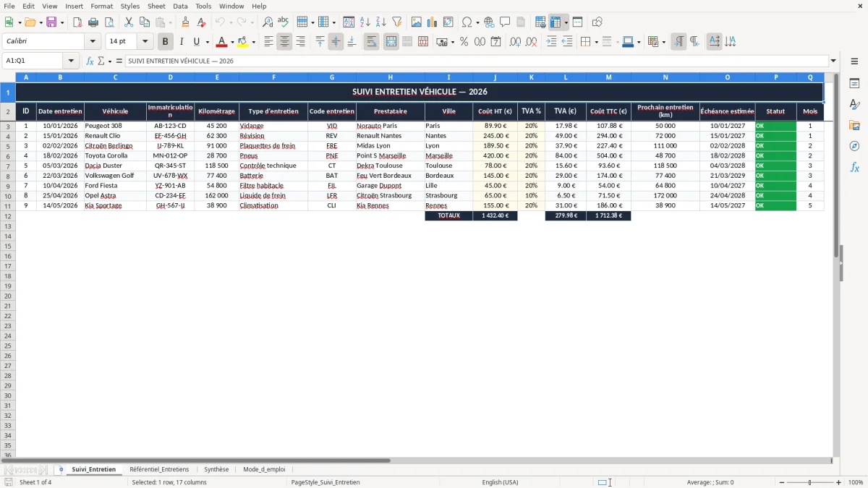The height and width of the screenshot is (488, 868).
Task: Export directly as PDF
Action: coord(77,22)
